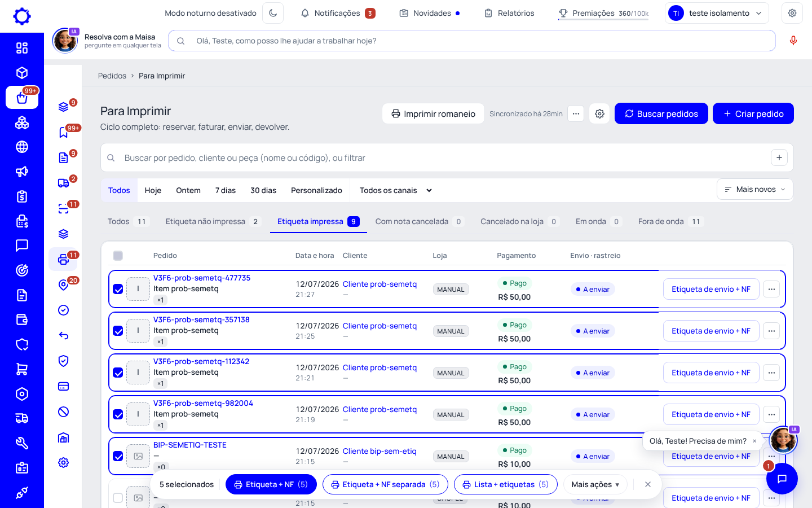
Task: Open Notificações in the top bar
Action: pos(338,13)
